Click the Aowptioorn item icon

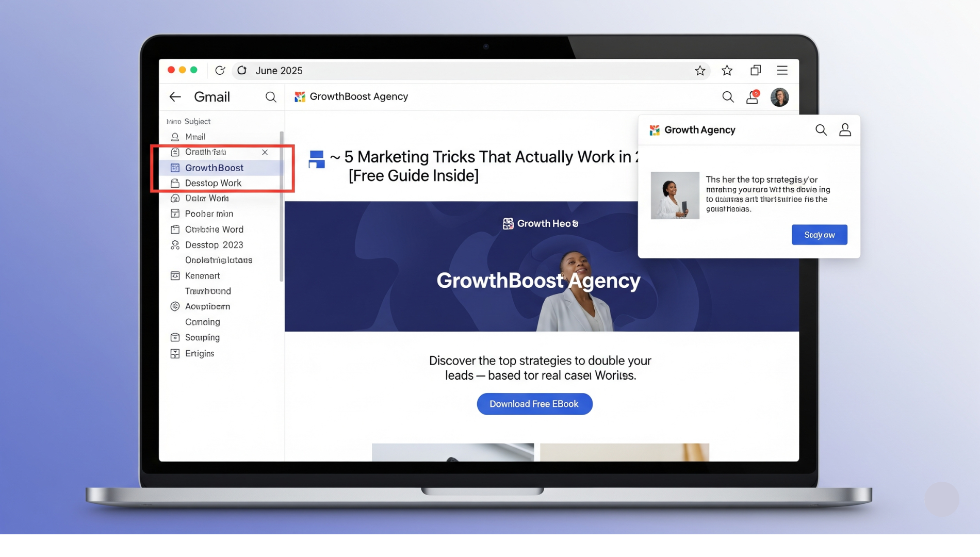[x=175, y=306]
